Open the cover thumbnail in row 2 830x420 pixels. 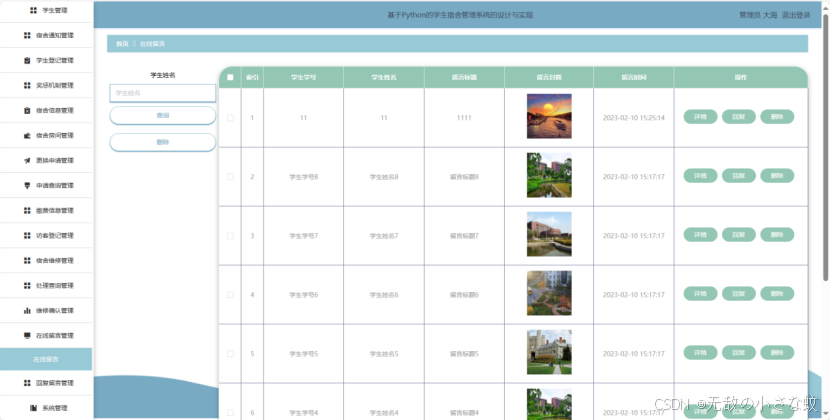[549, 175]
